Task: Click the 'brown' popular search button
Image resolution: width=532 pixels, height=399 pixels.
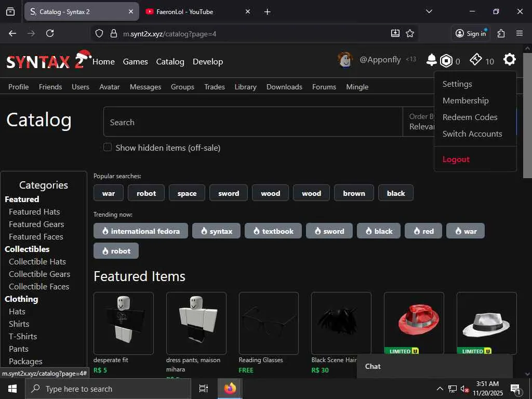Action: (354, 193)
